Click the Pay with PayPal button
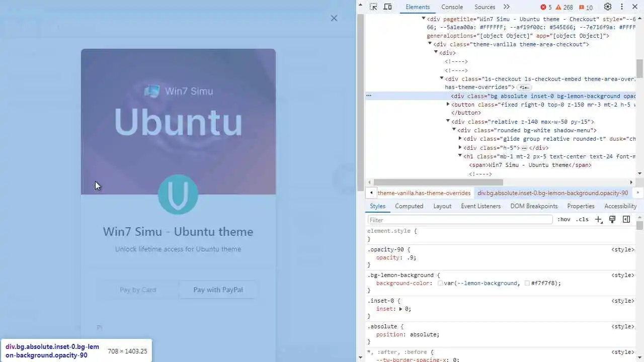The width and height of the screenshot is (644, 362). click(218, 290)
